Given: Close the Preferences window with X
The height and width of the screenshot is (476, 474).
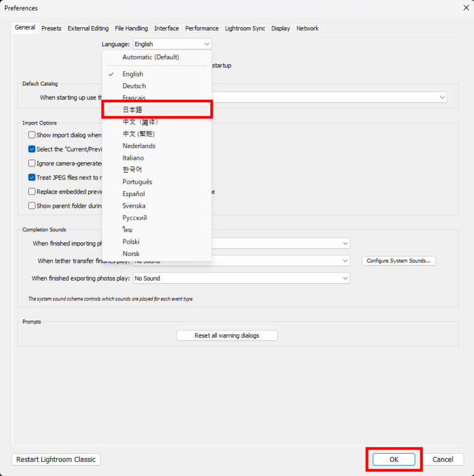Looking at the screenshot, I should 465,7.
